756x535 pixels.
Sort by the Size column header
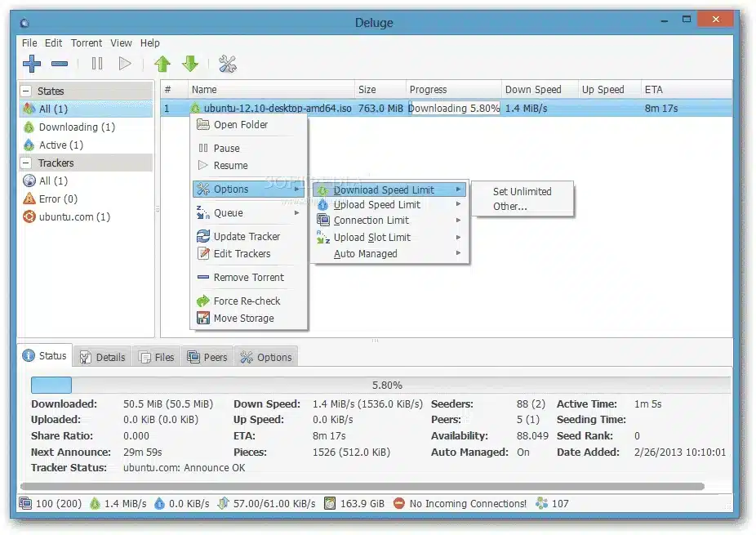click(380, 89)
